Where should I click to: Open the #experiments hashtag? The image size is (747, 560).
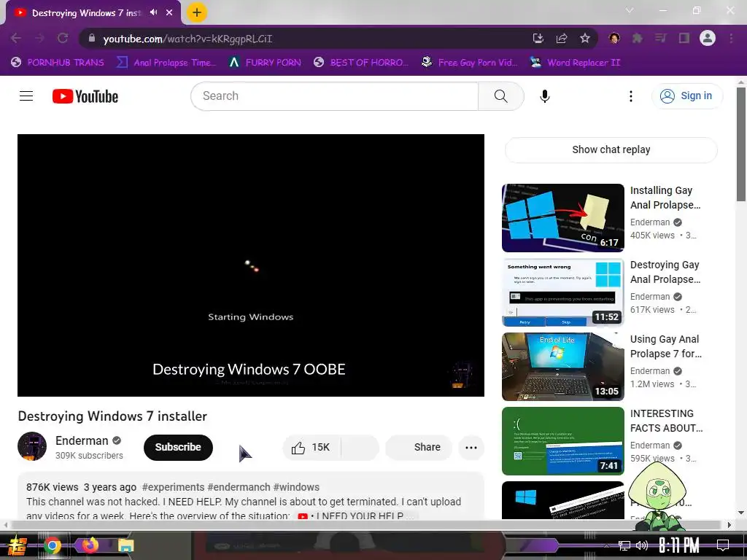[174, 487]
